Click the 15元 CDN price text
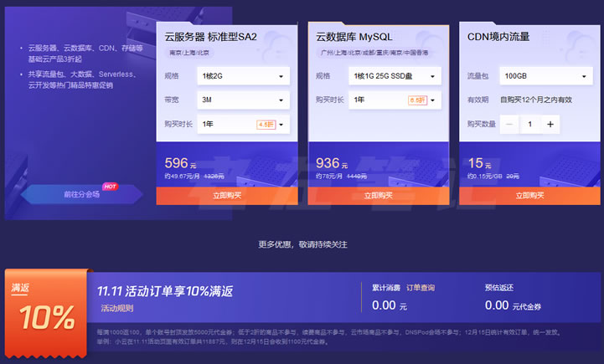The width and height of the screenshot is (604, 364). coord(479,163)
